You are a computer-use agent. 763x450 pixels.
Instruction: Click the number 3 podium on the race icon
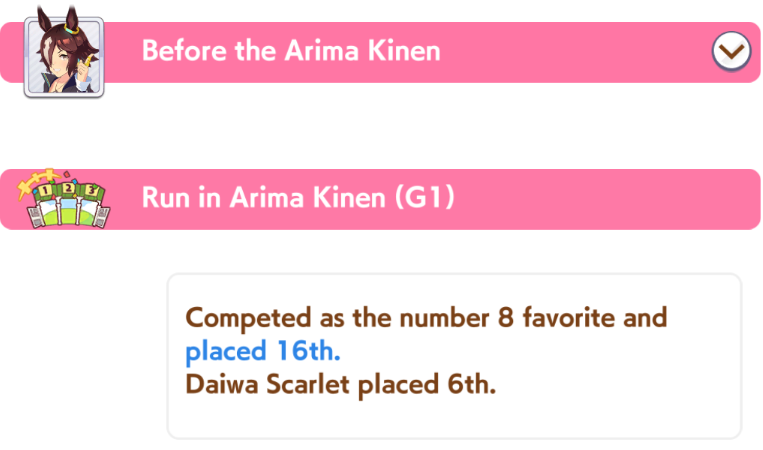(90, 190)
